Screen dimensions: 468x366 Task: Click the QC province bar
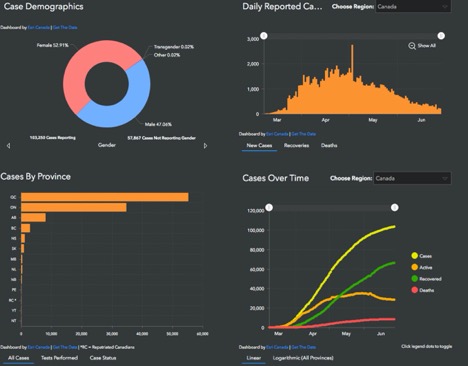point(105,197)
